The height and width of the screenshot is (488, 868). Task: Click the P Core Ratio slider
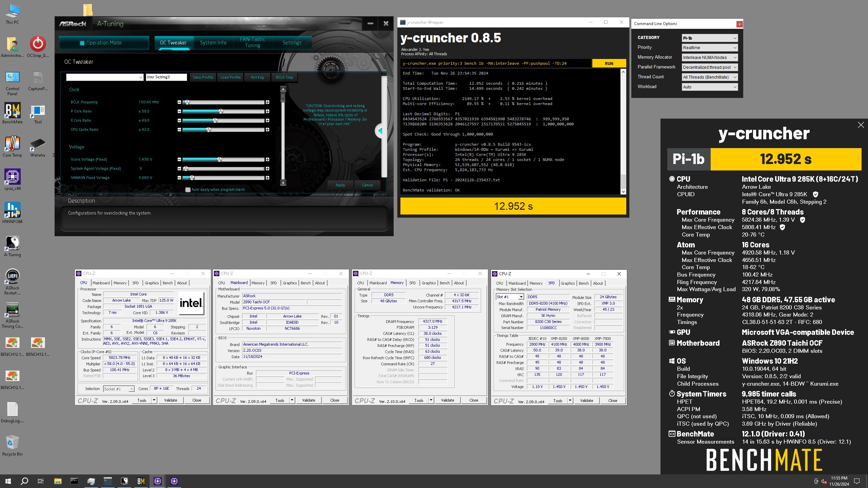point(223,111)
